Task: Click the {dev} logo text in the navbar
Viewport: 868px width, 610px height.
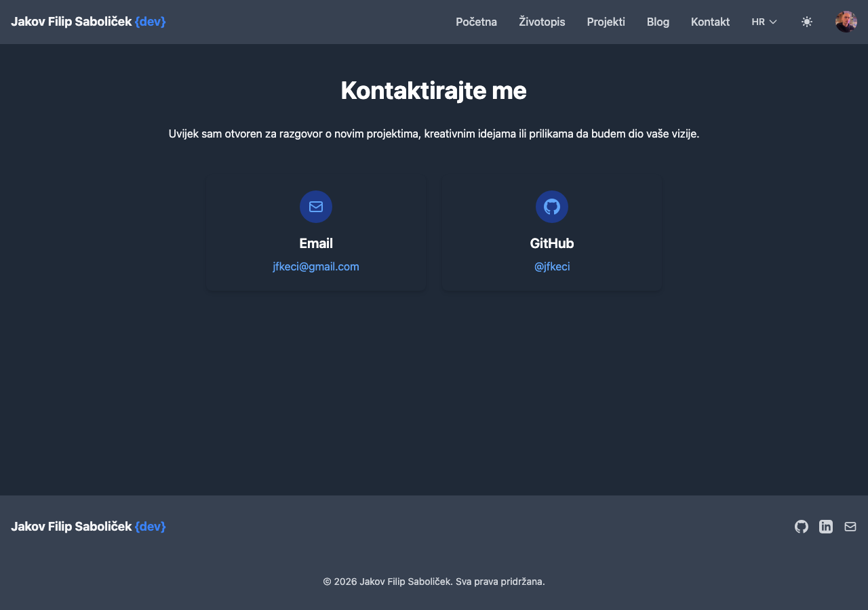Action: 149,22
